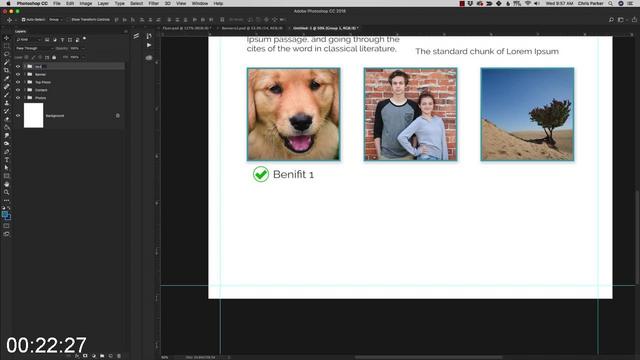The image size is (640, 360).
Task: Toggle Quick Mask mode in toolbar
Action: (x=6, y=226)
